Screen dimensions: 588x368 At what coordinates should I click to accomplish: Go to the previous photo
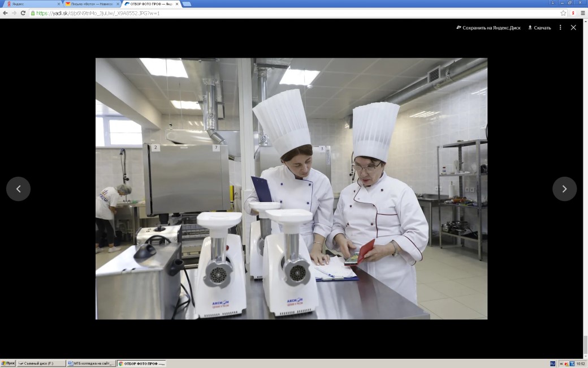pos(18,189)
